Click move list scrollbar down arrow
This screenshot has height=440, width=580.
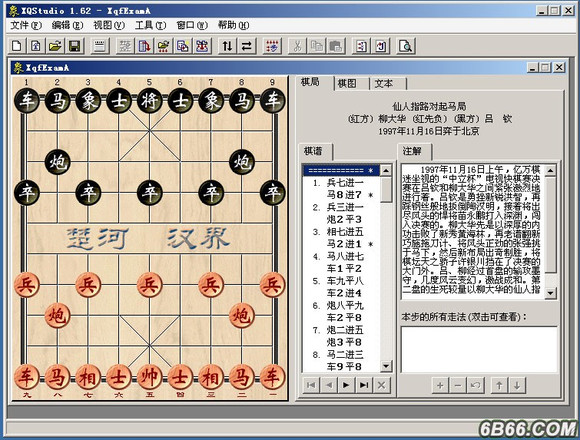pyautogui.click(x=386, y=366)
